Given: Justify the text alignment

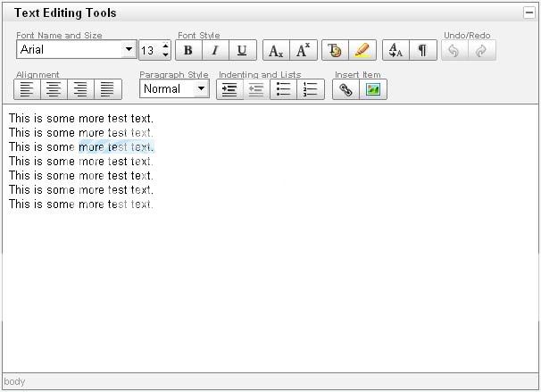Looking at the screenshot, I should (108, 89).
